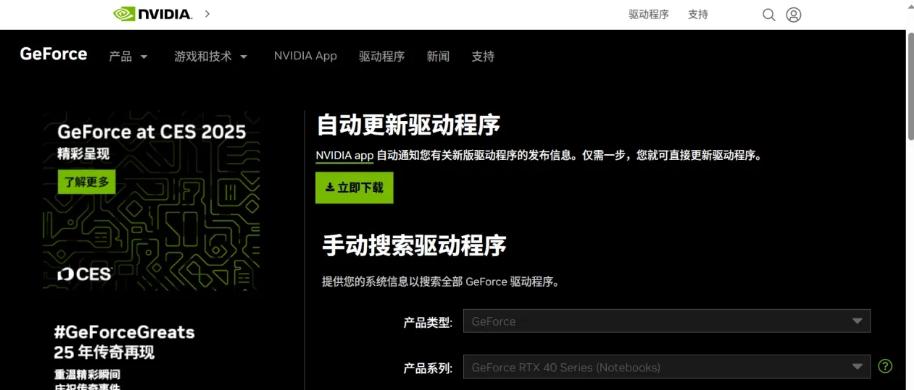Open the NVIDIA App menu item
Viewport: 914px width, 390px height.
click(305, 56)
